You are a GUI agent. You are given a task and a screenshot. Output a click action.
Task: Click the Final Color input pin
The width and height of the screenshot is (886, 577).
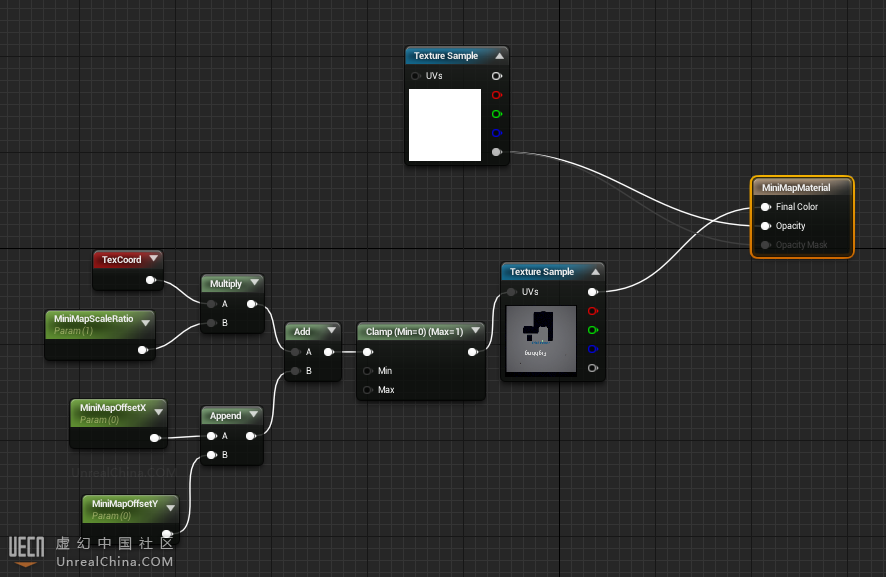765,207
